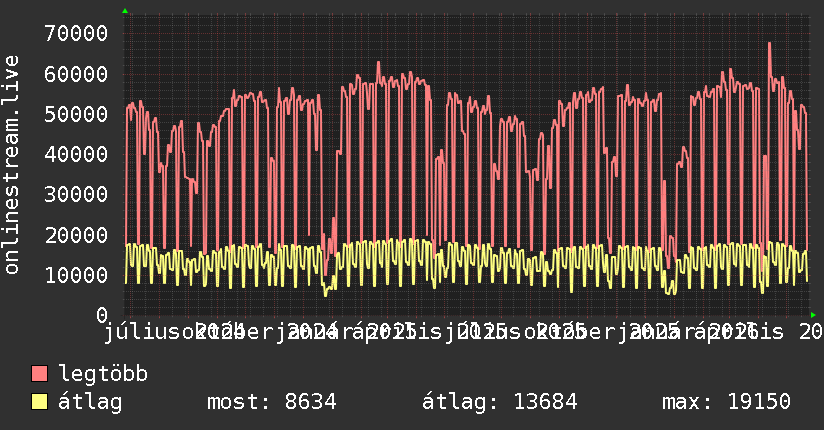Image resolution: width=824 pixels, height=430 pixels.
Task: Click the 'max: 19150' statistic
Action: (x=726, y=402)
